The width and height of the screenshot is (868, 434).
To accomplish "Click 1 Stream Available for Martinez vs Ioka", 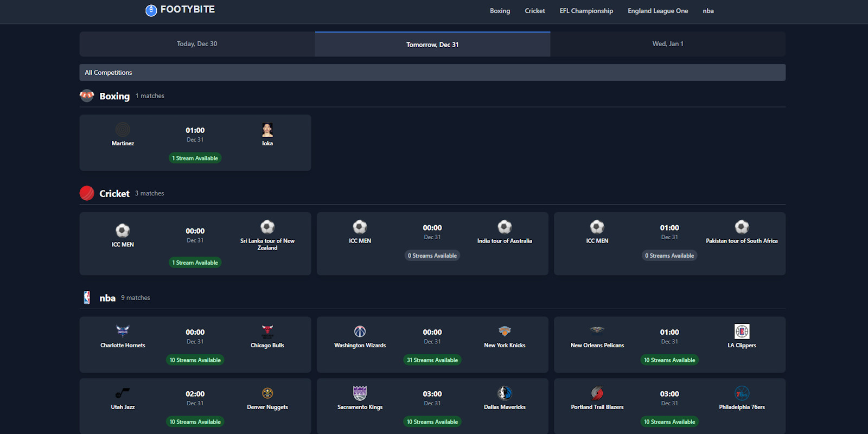I will pyautogui.click(x=195, y=158).
